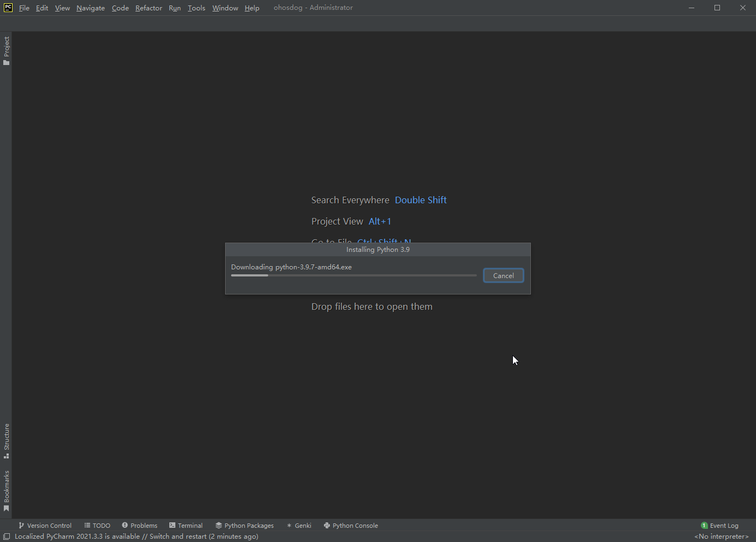The image size is (756, 542).
Task: Toggle tool window bars via bottom-left corner icon
Action: point(7,537)
